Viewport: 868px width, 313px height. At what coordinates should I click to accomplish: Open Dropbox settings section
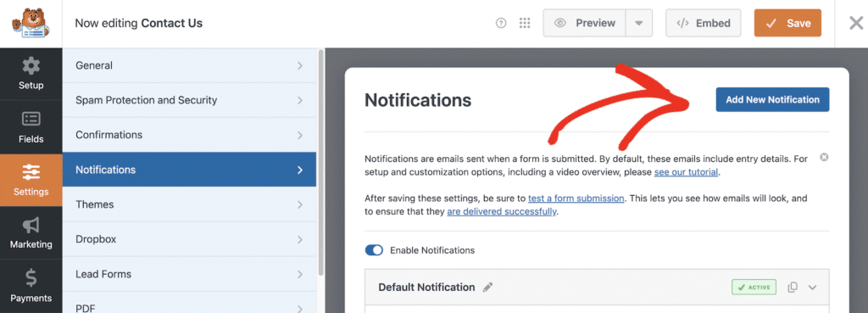(x=189, y=239)
